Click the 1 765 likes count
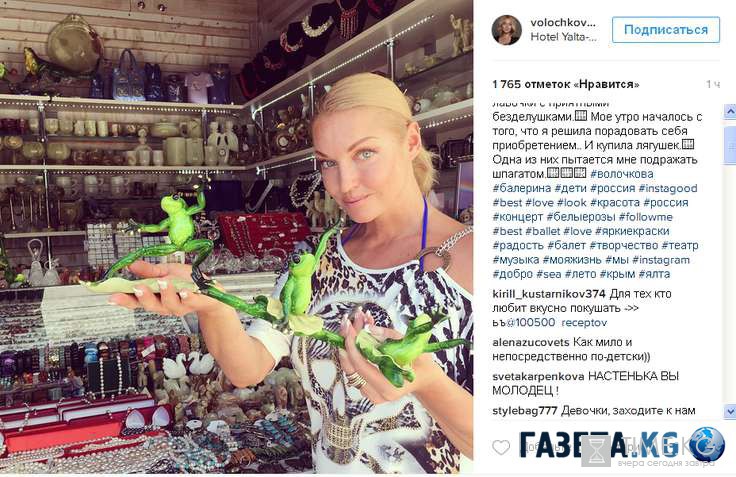 click(x=566, y=85)
